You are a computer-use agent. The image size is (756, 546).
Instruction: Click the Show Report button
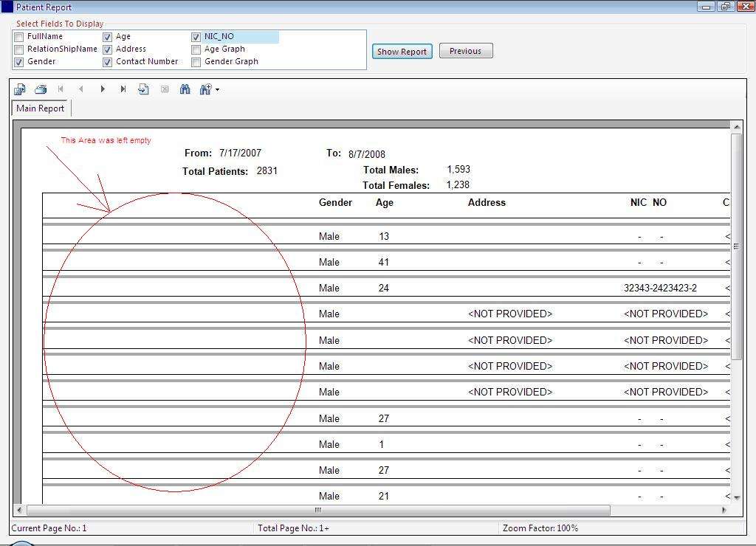tap(402, 52)
